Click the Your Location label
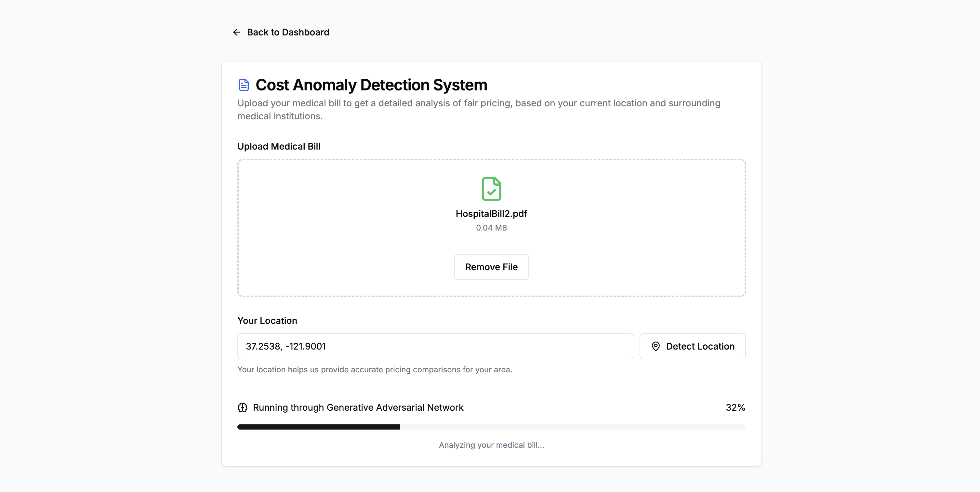980x492 pixels. click(x=267, y=321)
